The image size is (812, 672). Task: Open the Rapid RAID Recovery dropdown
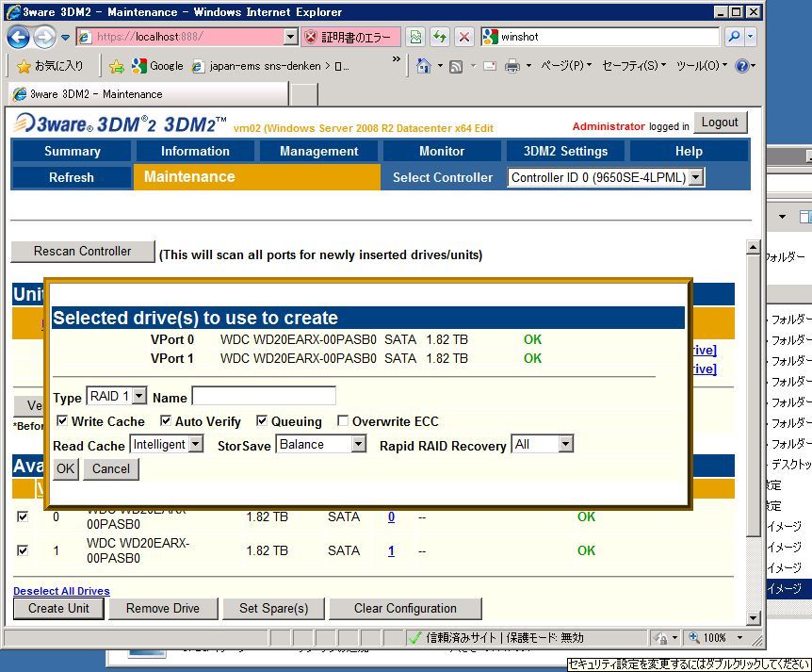[542, 445]
